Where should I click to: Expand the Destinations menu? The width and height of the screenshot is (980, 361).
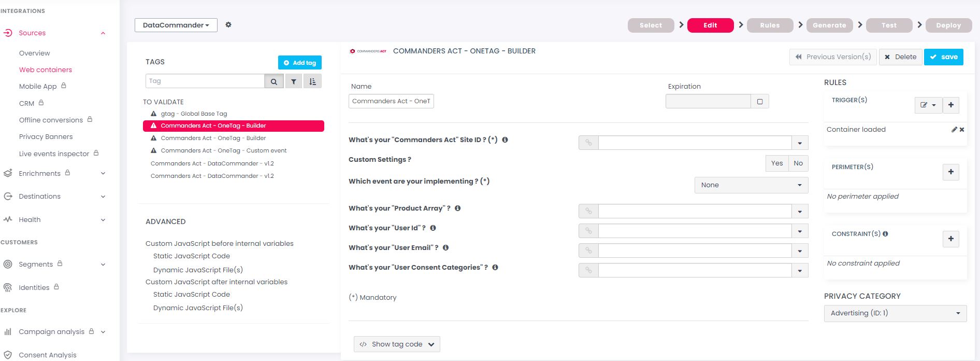[103, 197]
